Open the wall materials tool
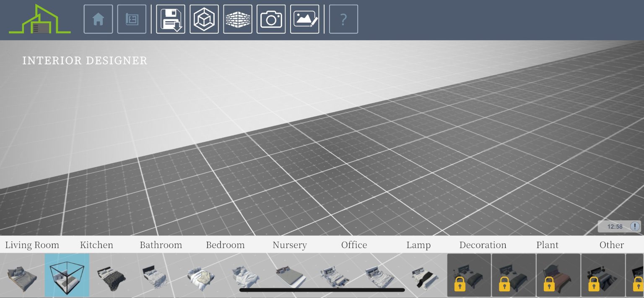 [238, 19]
